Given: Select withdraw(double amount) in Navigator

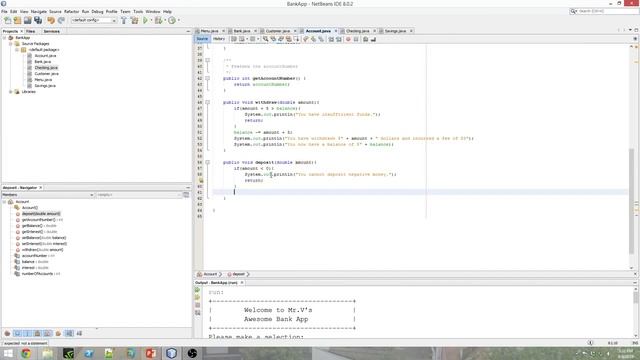Looking at the screenshot, I should tap(42, 250).
